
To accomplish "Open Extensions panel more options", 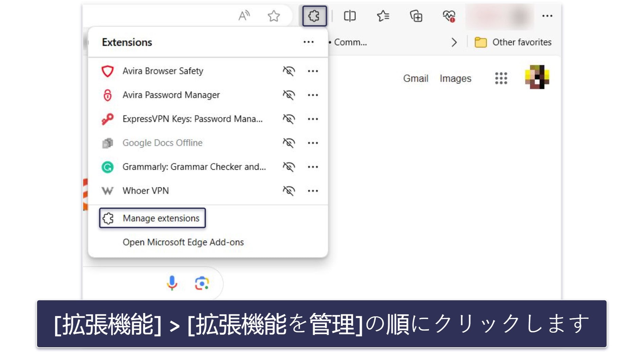I will click(309, 42).
